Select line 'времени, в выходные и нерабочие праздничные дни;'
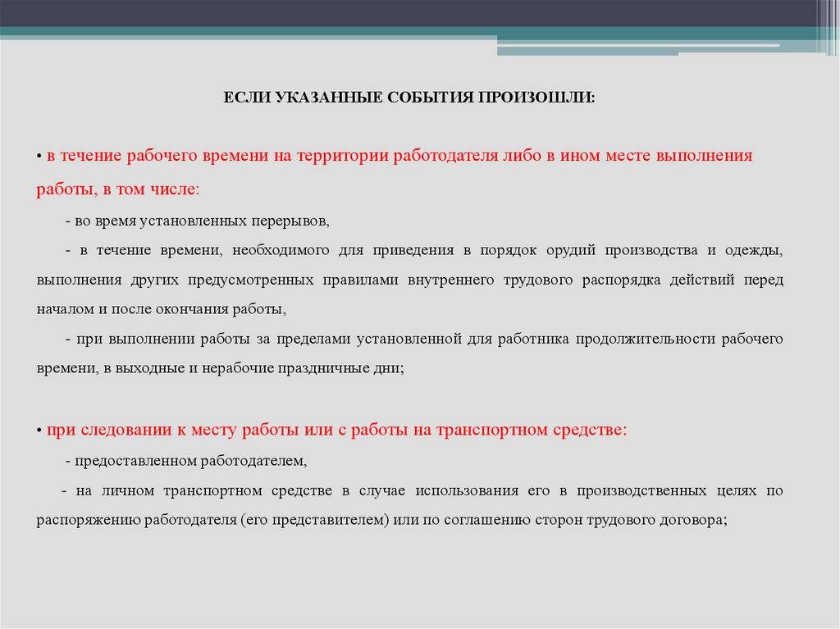 (x=220, y=368)
